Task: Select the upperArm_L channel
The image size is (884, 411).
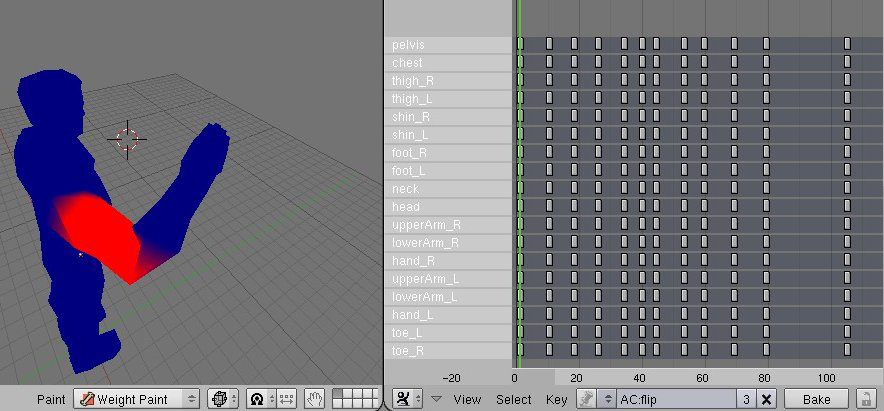Action: tap(448, 279)
